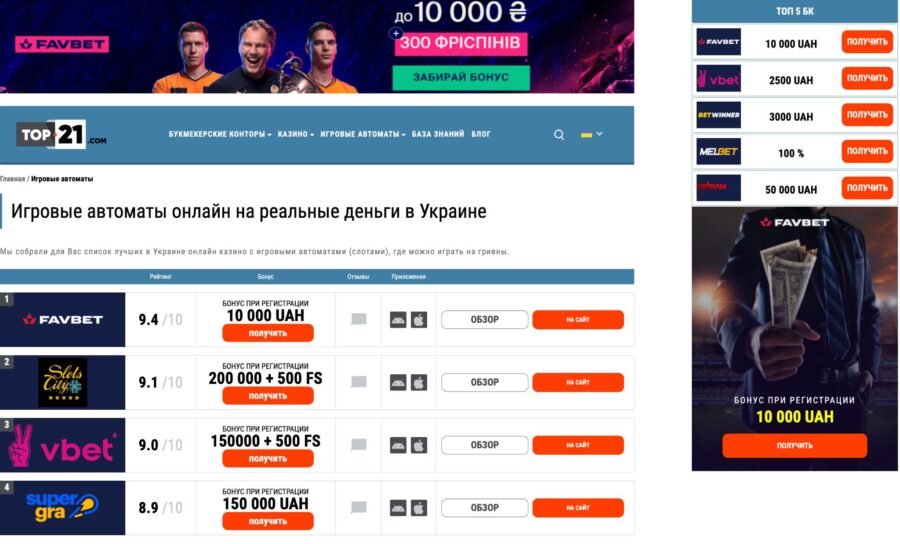Screen dimensions: 900x544
Task: Open the search magnifier icon in header
Action: [x=558, y=135]
